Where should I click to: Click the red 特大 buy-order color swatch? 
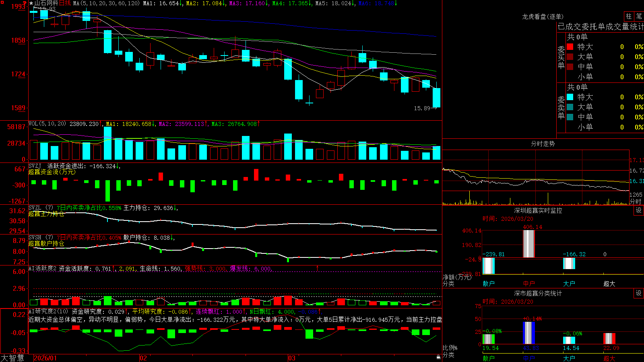(x=570, y=47)
